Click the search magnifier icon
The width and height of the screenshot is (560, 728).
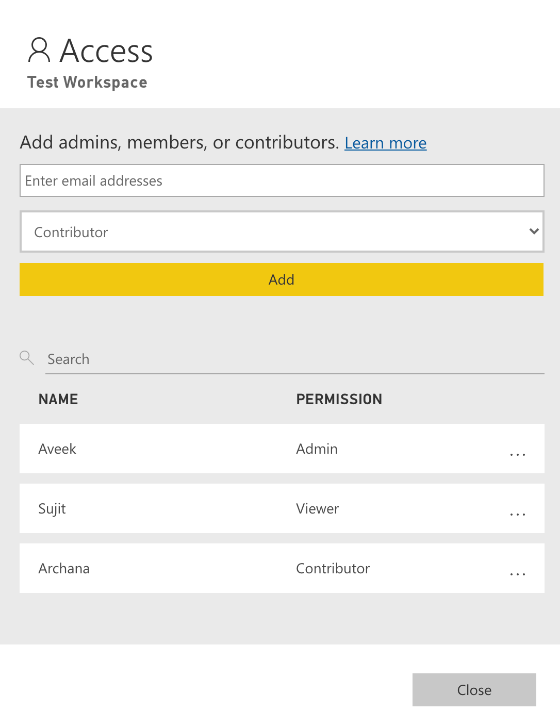[27, 358]
